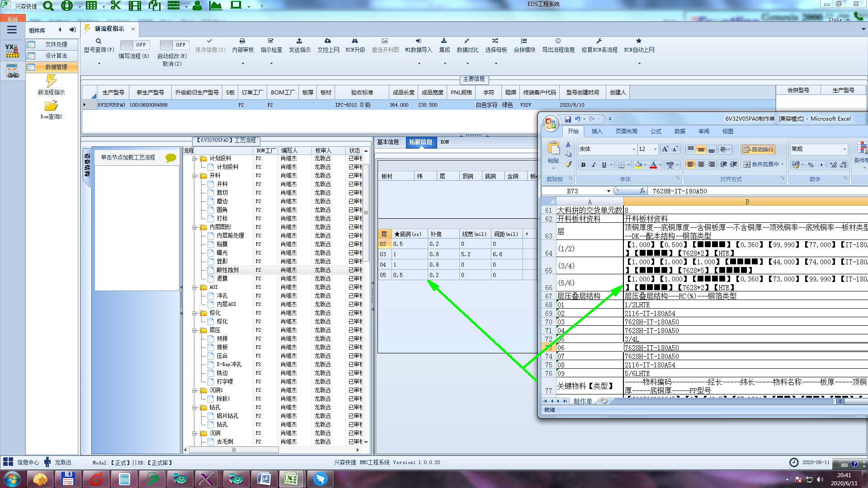Click the 集成 download icon
Screen dimensions: 868x488
[444, 41]
